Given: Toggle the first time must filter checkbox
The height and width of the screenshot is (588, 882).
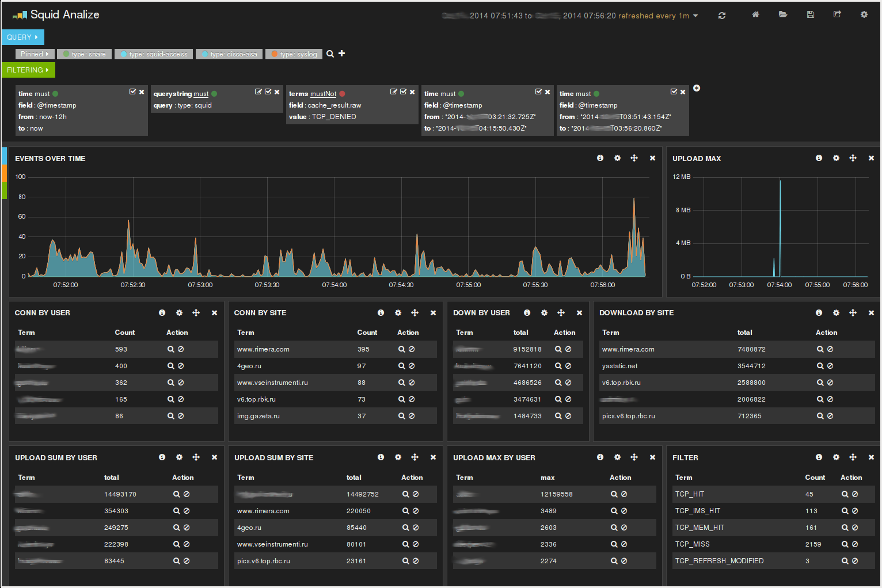Looking at the screenshot, I should pyautogui.click(x=132, y=91).
